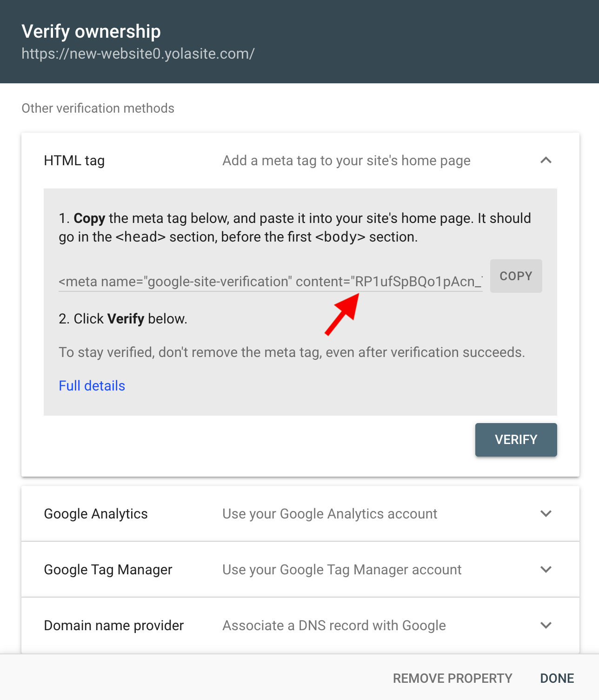599x700 pixels.
Task: Expand the Google Analytics chevron arrow
Action: (546, 514)
